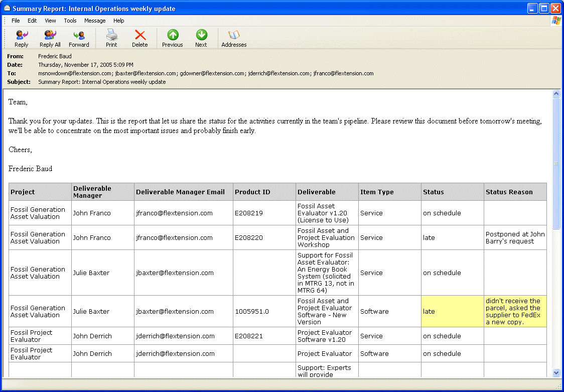Image resolution: width=564 pixels, height=392 pixels.
Task: Click 'Team,' greeting in message body
Action: pos(18,102)
